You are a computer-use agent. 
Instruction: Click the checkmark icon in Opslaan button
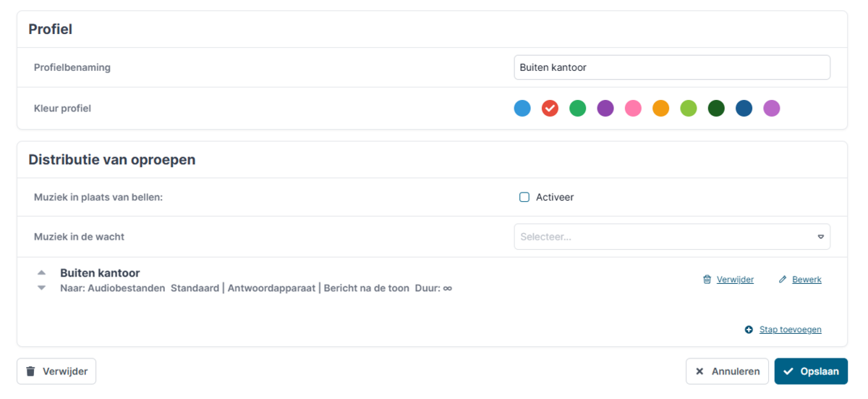[788, 371]
